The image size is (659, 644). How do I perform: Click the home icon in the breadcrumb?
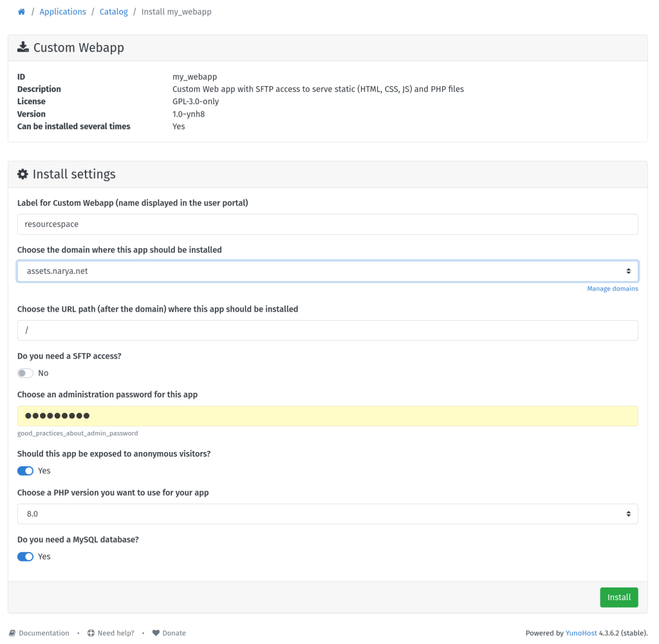(21, 11)
